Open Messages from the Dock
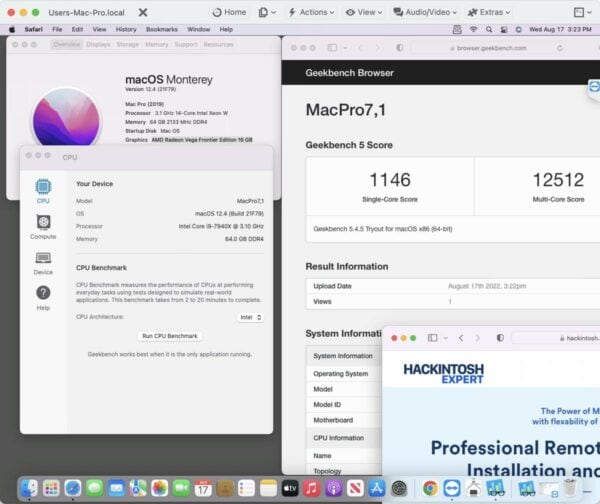The image size is (600, 504). pos(94,488)
